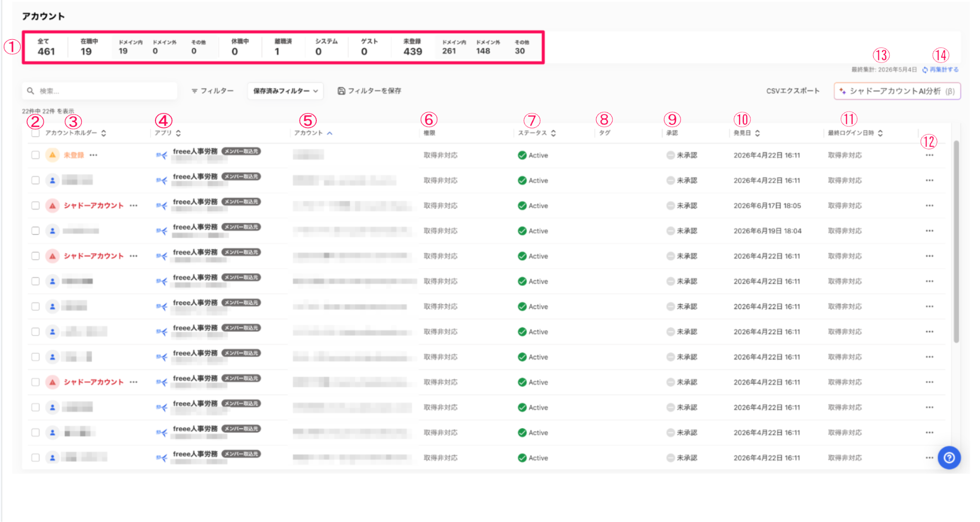
Task: Click the orange 未登録 warning icon
Action: pos(53,155)
